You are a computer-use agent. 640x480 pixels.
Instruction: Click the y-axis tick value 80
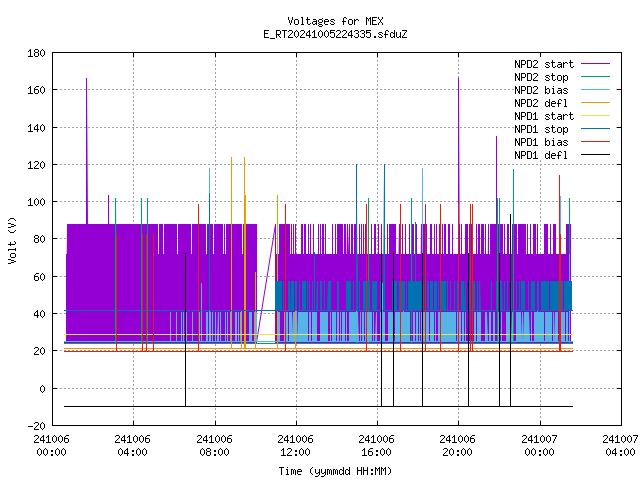[40, 239]
